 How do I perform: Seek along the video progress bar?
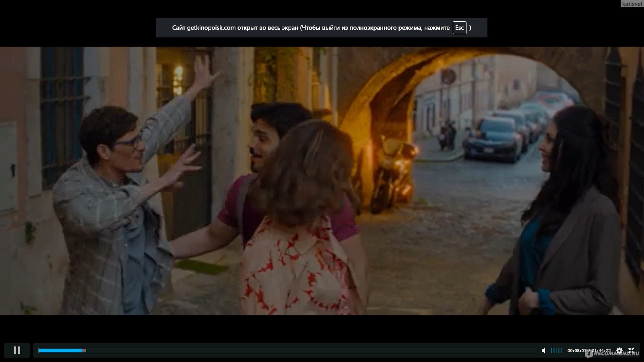(x=287, y=351)
